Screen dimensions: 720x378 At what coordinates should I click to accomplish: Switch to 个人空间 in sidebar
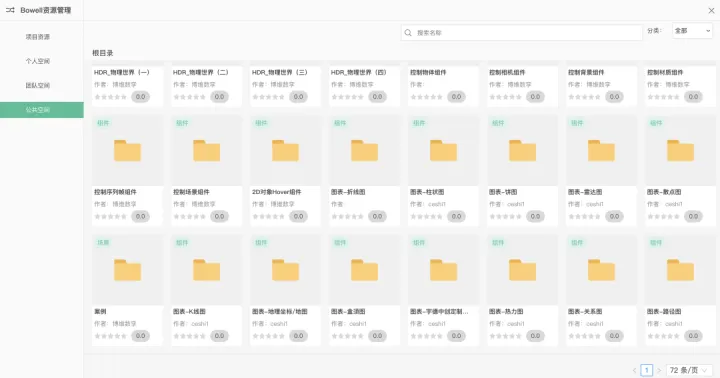38,61
